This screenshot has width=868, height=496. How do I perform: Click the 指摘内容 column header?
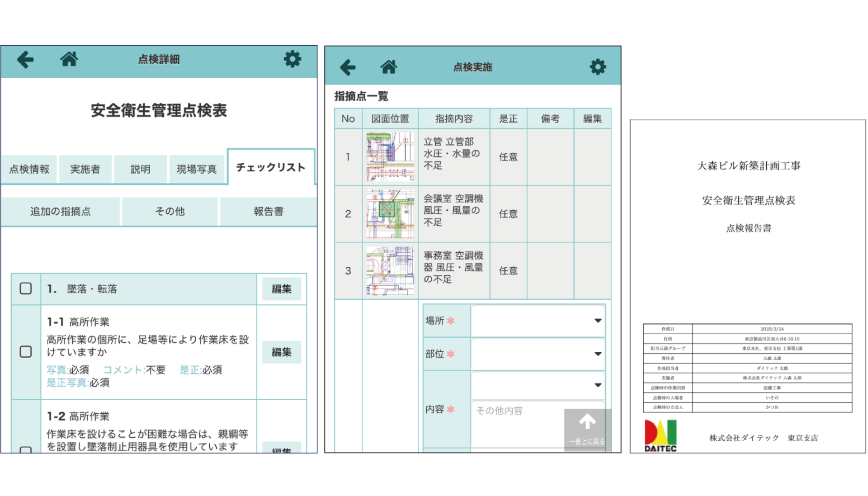[x=454, y=118]
